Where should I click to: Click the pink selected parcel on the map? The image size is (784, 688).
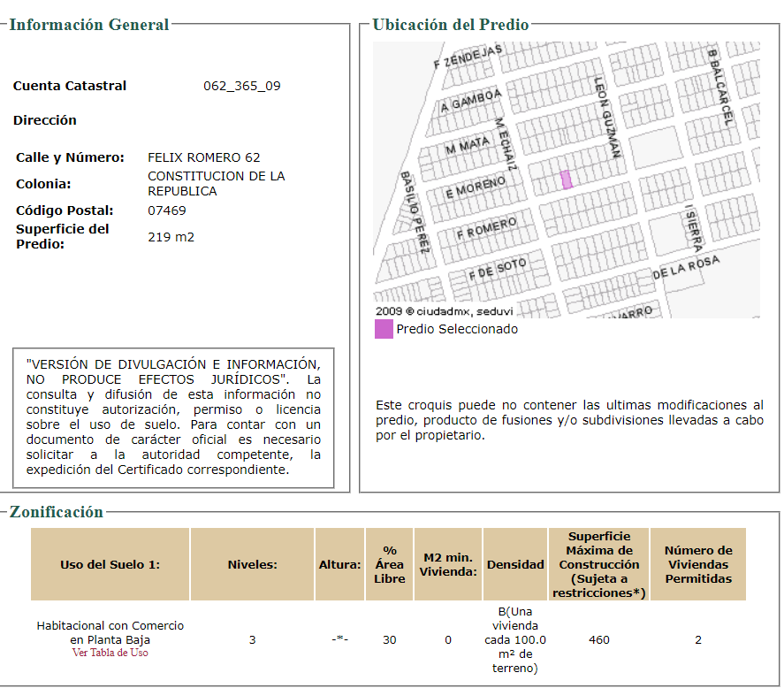pyautogui.click(x=567, y=180)
